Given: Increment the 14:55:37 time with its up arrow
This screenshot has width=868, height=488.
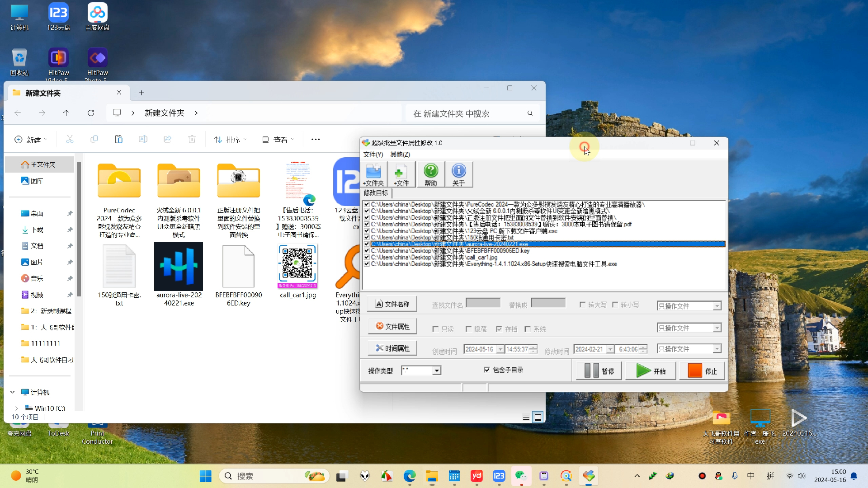Looking at the screenshot, I should (x=533, y=347).
